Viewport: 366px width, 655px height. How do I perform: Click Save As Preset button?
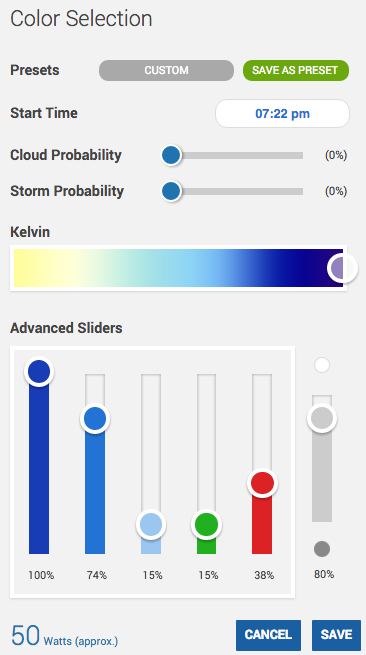(x=296, y=70)
